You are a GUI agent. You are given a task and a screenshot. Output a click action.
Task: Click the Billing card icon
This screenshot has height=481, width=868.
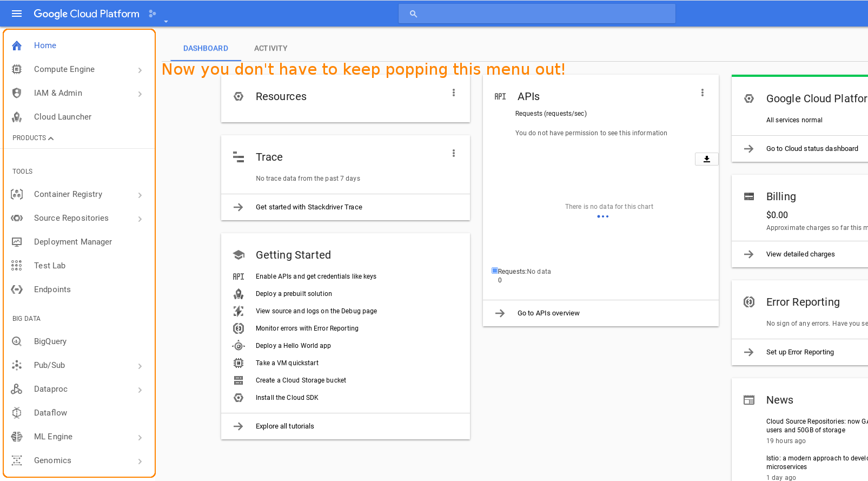749,196
